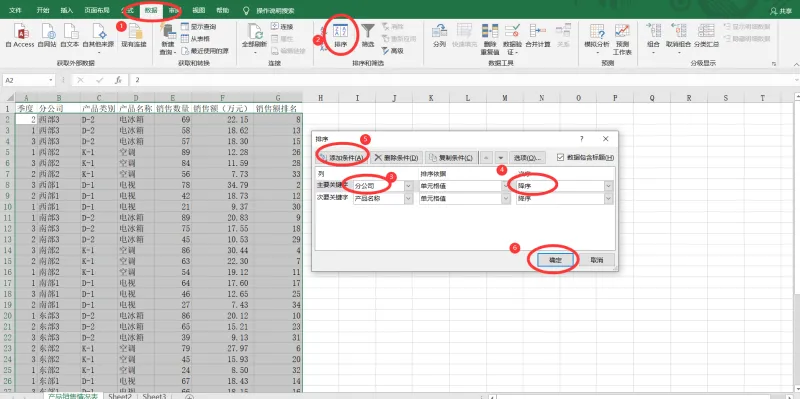Click 取消 in the sort dialog

(x=596, y=260)
